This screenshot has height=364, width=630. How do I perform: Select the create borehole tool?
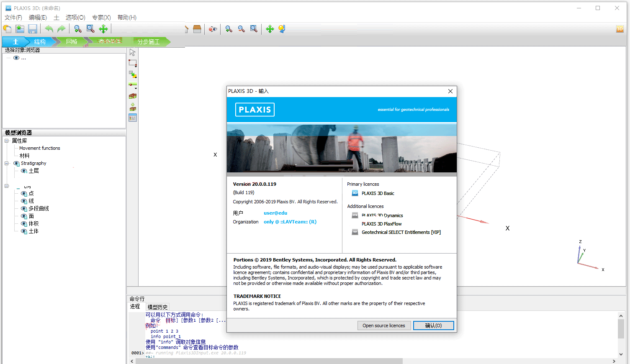click(x=133, y=85)
